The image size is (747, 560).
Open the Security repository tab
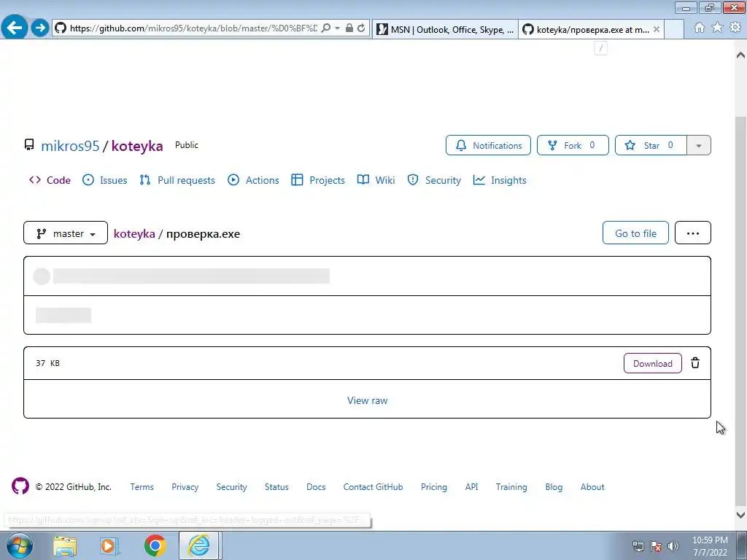(x=434, y=180)
